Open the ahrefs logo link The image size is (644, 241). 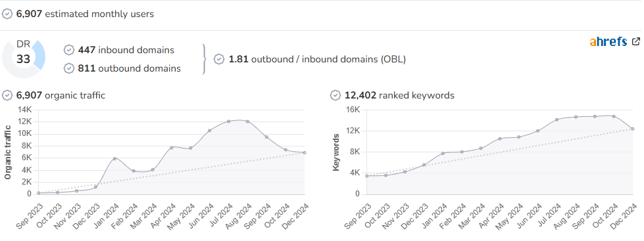click(608, 41)
